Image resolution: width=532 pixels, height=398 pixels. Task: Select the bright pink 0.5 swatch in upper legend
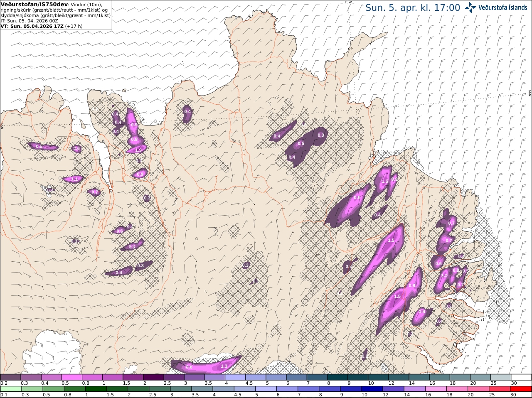click(72, 377)
